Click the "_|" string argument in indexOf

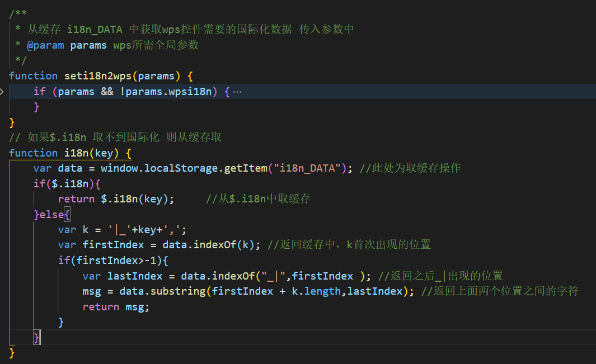pos(275,276)
